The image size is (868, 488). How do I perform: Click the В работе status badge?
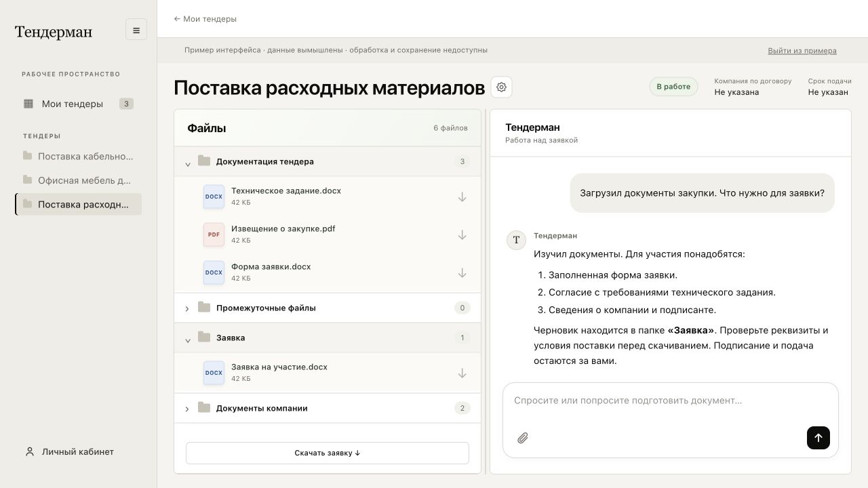[673, 87]
